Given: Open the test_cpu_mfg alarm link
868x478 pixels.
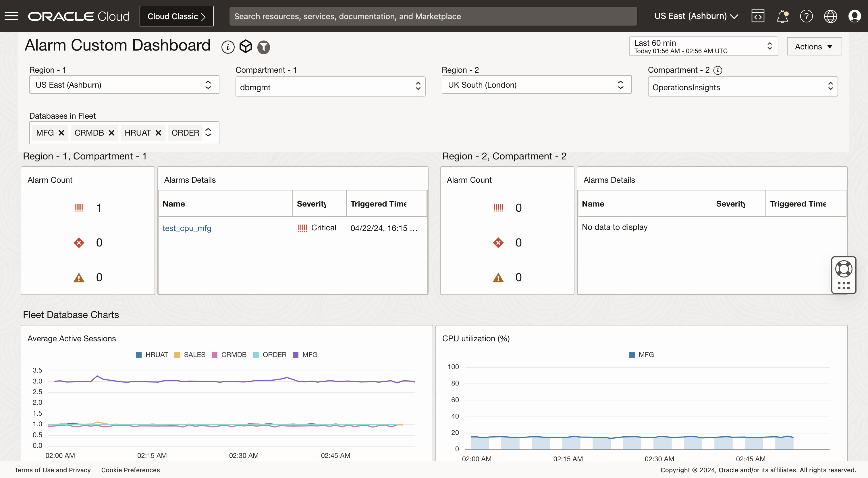Looking at the screenshot, I should [187, 228].
